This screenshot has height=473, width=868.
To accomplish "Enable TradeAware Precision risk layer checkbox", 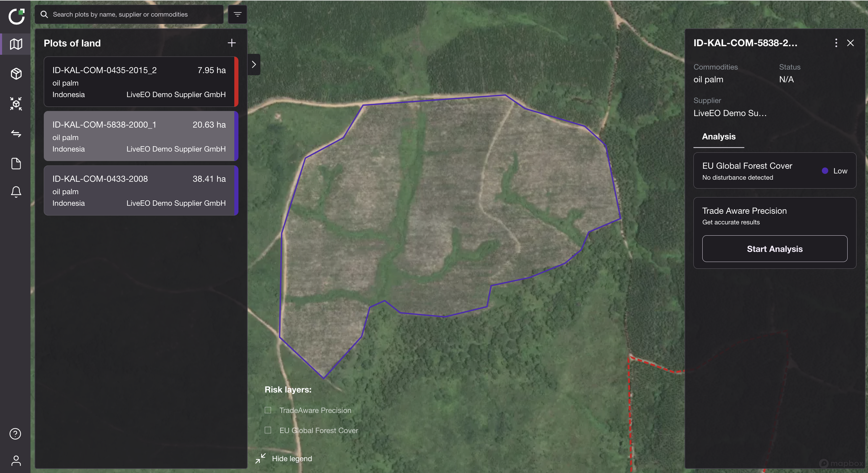I will click(268, 410).
